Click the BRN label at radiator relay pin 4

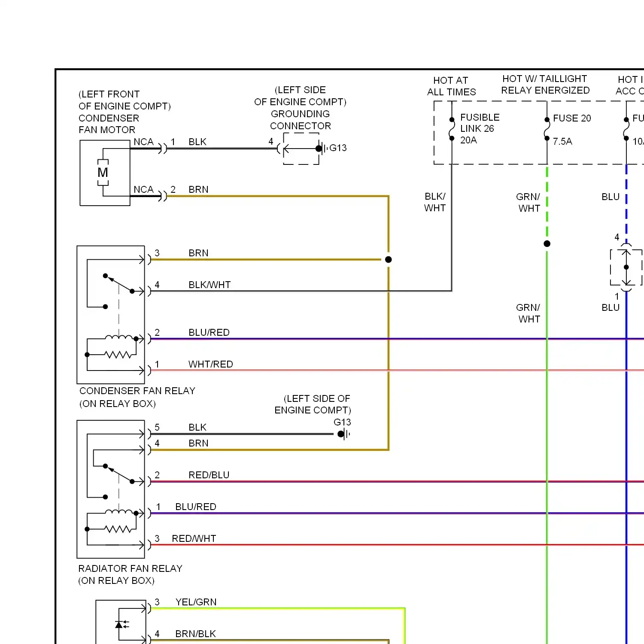pos(198,443)
